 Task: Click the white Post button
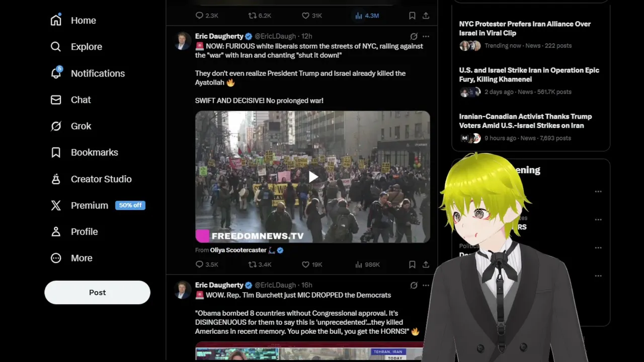[x=97, y=292]
